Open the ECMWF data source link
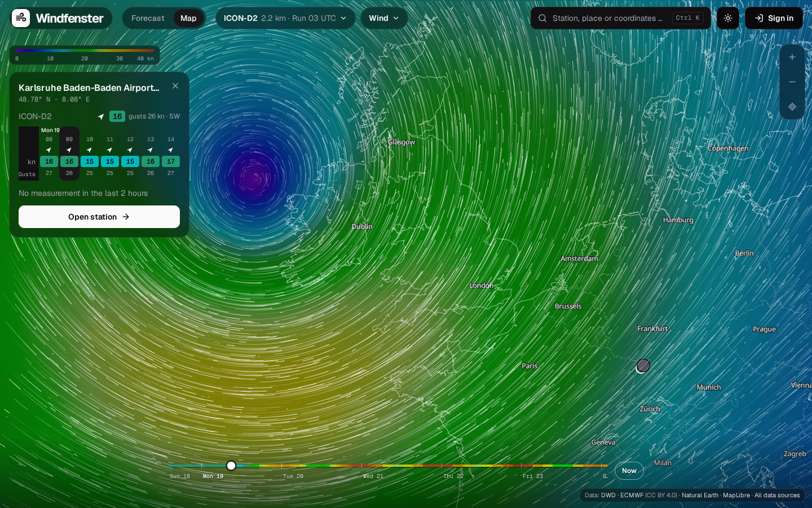 click(632, 496)
